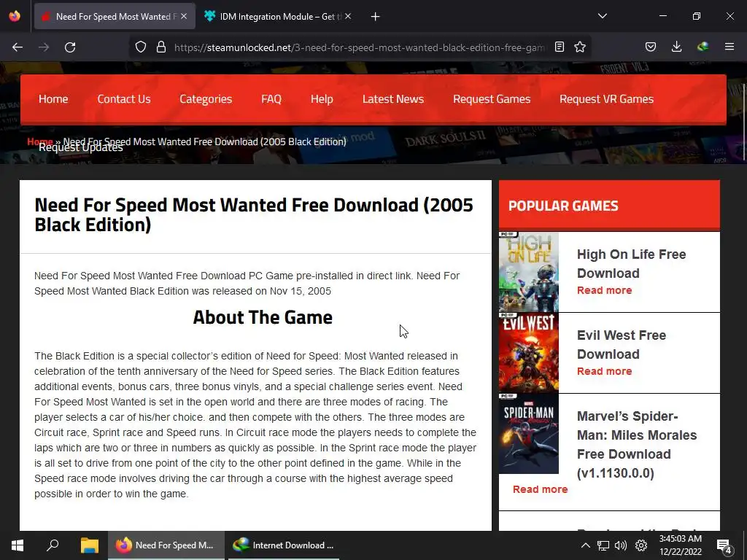
Task: Open the Request VR Games page
Action: (606, 99)
